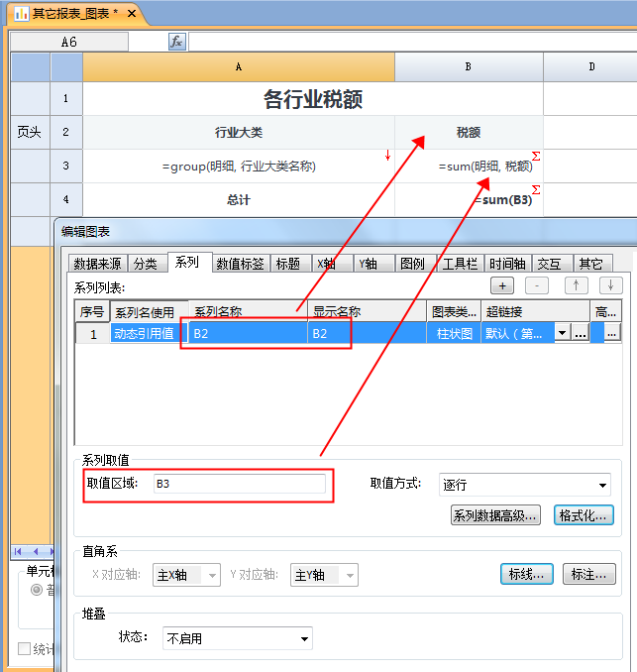Viewport: 637px width, 672px height.
Task: Move series down with arrow button
Action: click(x=607, y=285)
